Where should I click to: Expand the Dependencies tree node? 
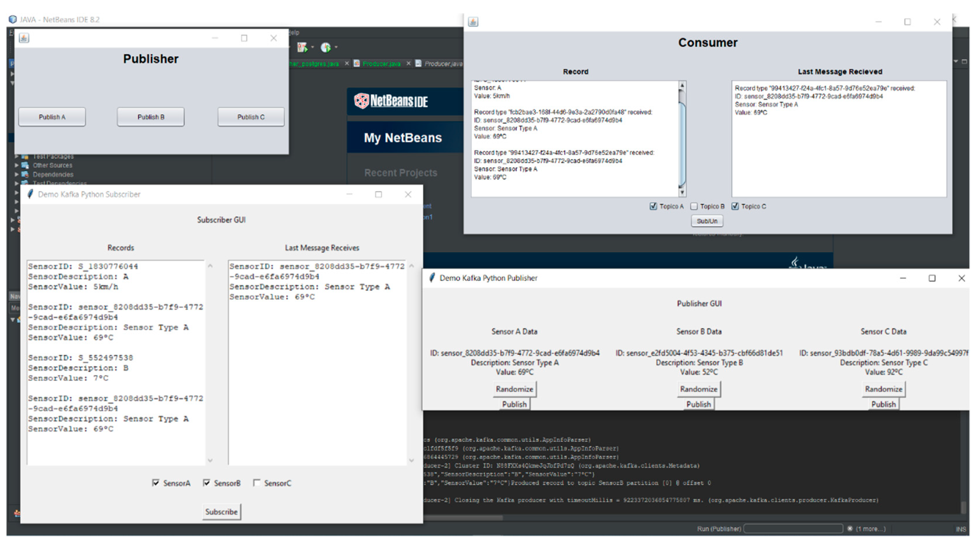(x=16, y=174)
